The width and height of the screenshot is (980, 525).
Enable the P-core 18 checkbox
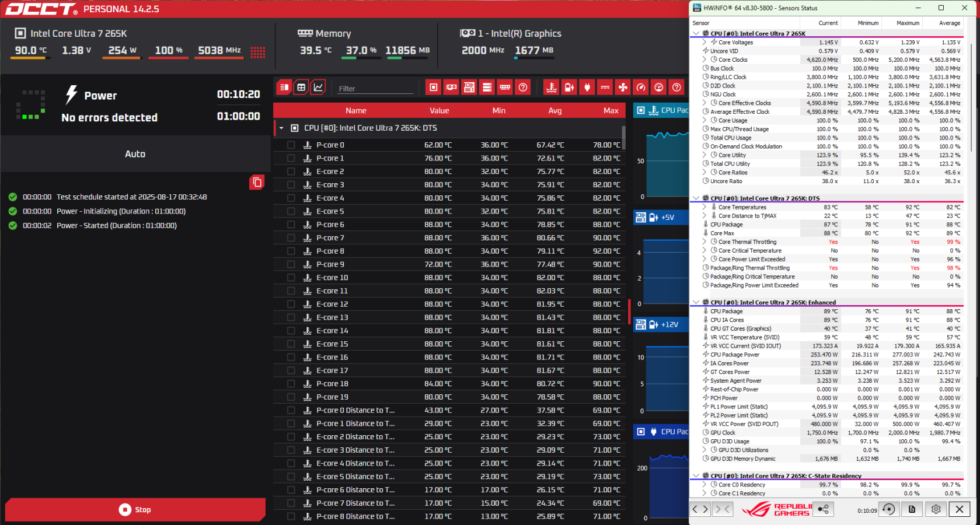coord(291,384)
